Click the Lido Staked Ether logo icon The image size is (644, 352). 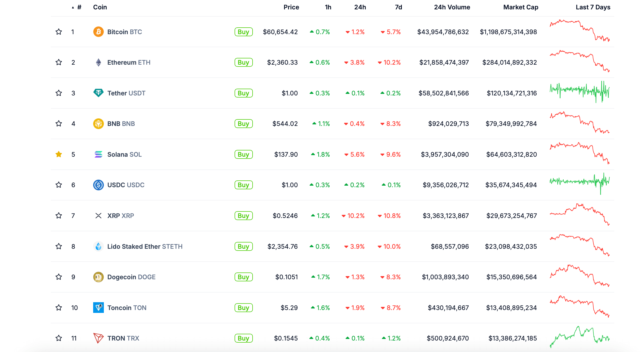[x=98, y=246]
